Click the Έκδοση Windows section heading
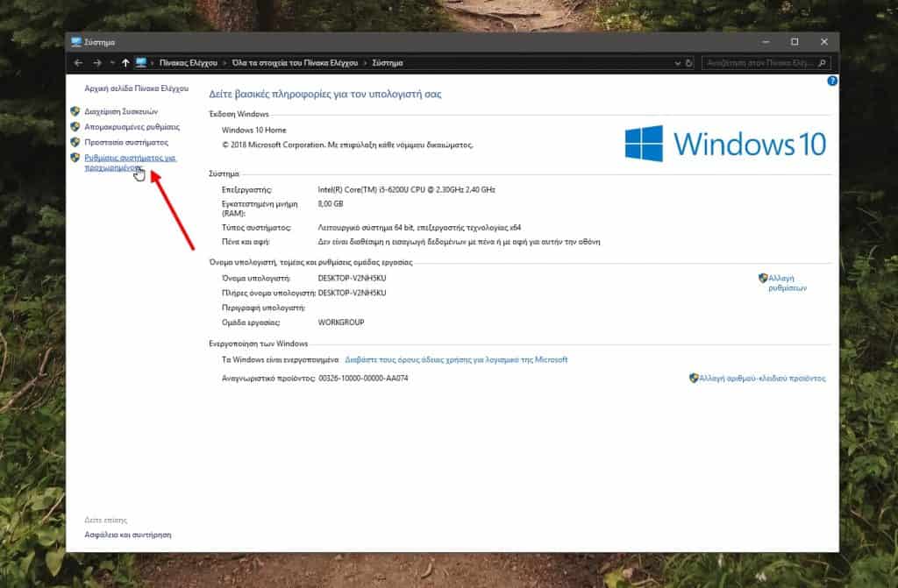The image size is (898, 588). coord(239,114)
